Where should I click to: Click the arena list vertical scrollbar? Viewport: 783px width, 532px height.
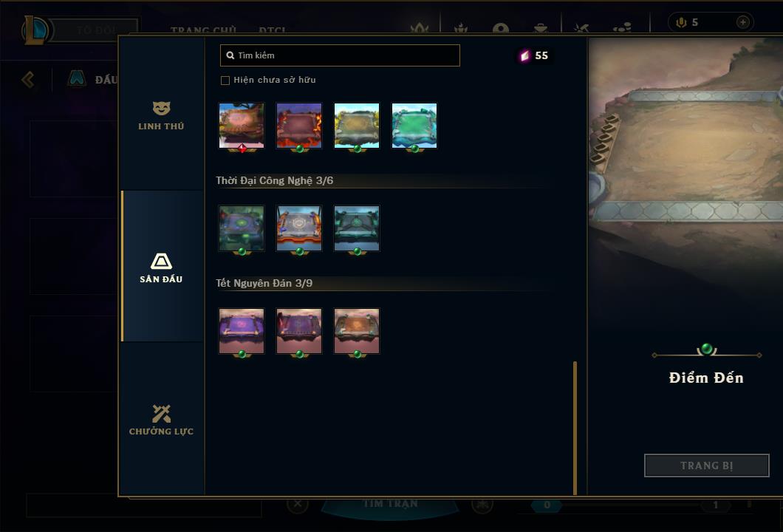pos(575,428)
